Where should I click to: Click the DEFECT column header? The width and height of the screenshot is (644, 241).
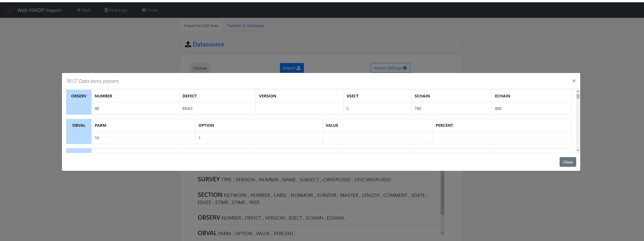pyautogui.click(x=217, y=96)
